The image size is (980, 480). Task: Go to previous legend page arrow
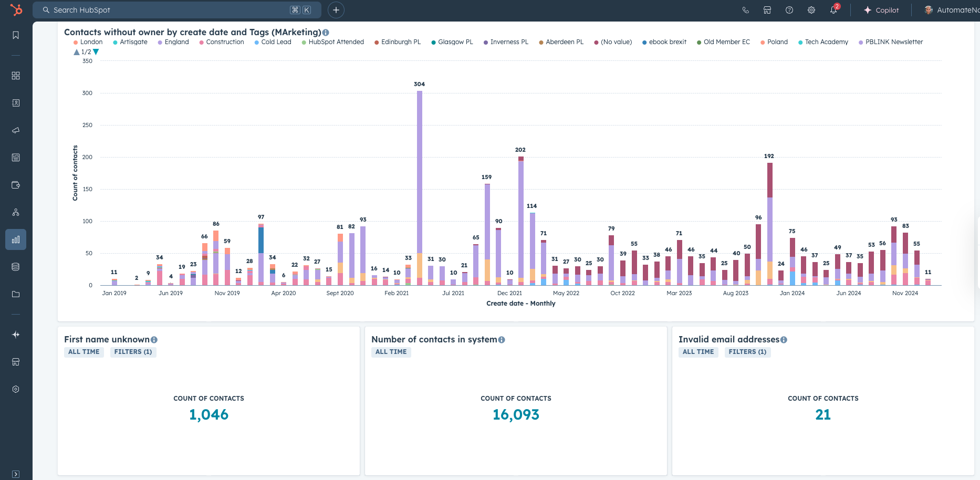click(77, 52)
